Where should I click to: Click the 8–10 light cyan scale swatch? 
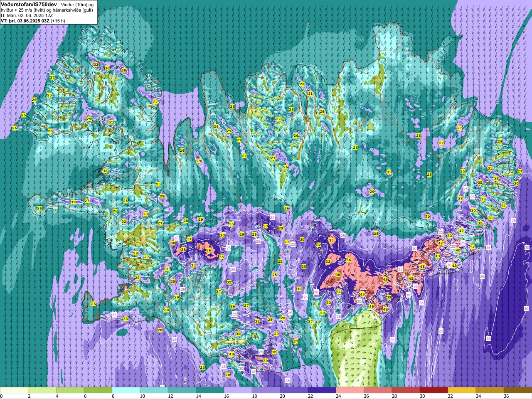[x=126, y=390]
